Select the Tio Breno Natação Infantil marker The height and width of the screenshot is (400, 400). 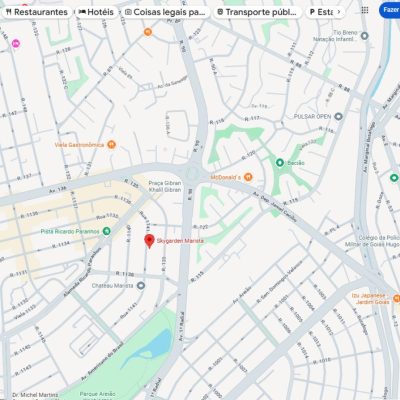coord(365,36)
